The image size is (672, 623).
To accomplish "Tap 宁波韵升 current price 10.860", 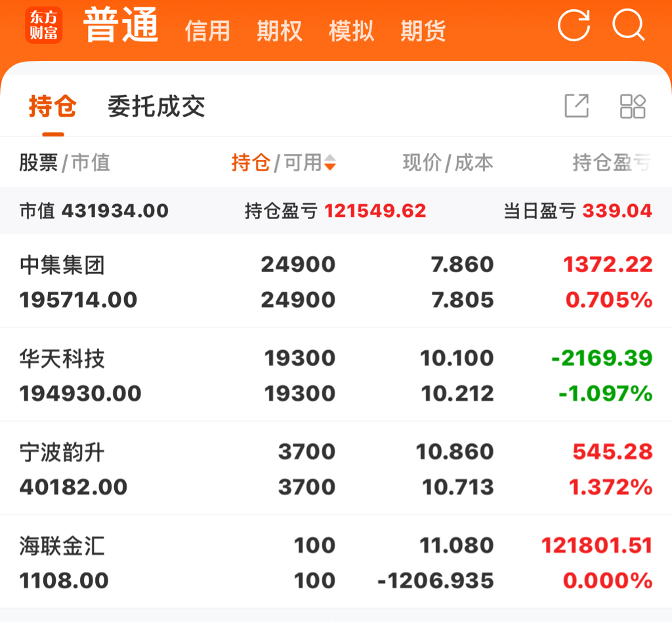I will point(455,451).
